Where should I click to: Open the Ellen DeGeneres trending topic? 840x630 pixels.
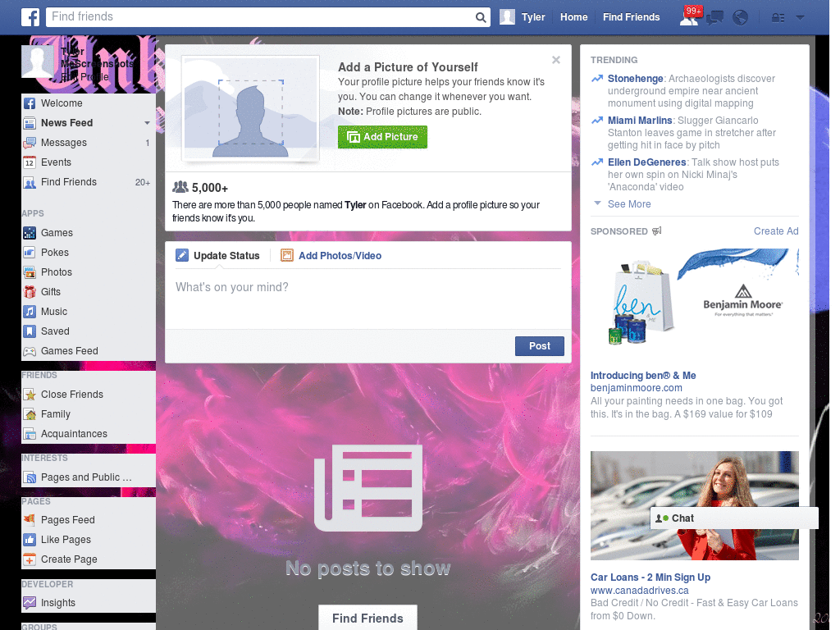pos(646,162)
